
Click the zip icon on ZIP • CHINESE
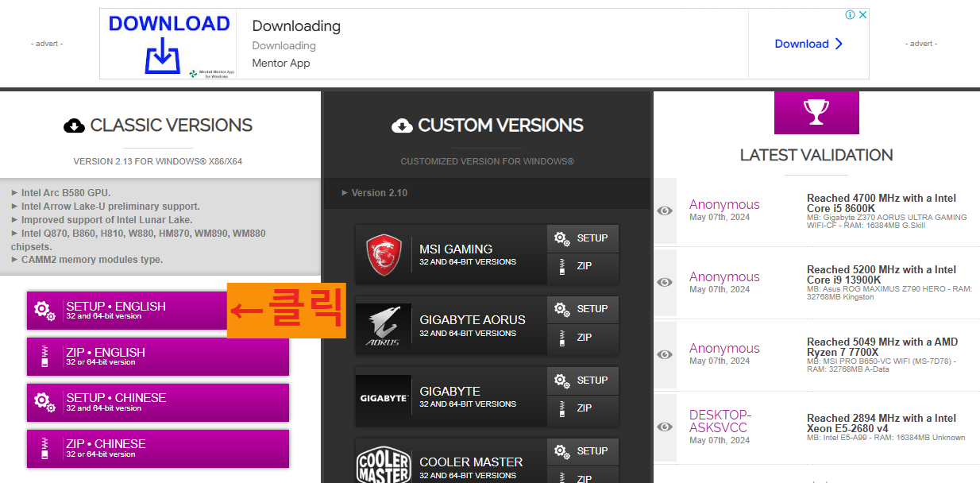tap(44, 449)
